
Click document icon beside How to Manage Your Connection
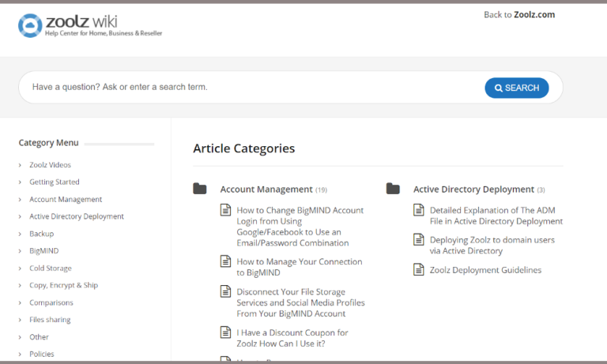226,261
